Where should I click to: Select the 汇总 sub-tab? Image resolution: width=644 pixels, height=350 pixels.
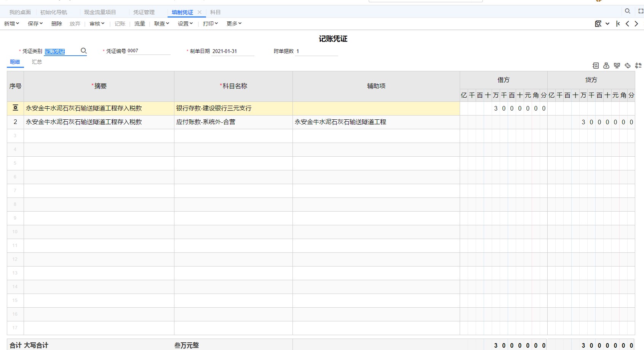coord(37,62)
